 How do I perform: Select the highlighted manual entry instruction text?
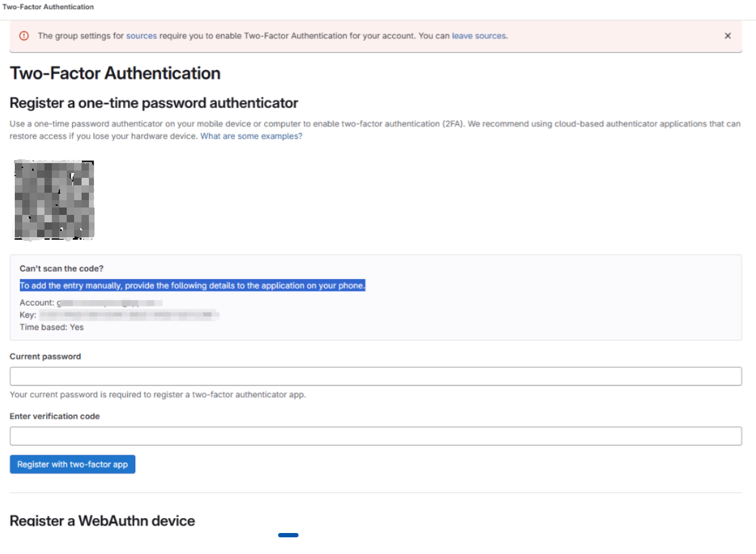[x=192, y=285]
